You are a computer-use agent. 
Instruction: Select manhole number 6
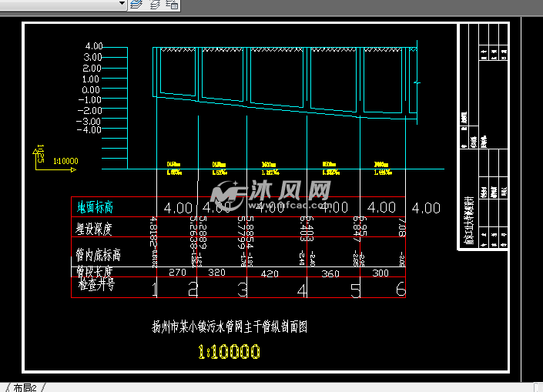click(401, 289)
